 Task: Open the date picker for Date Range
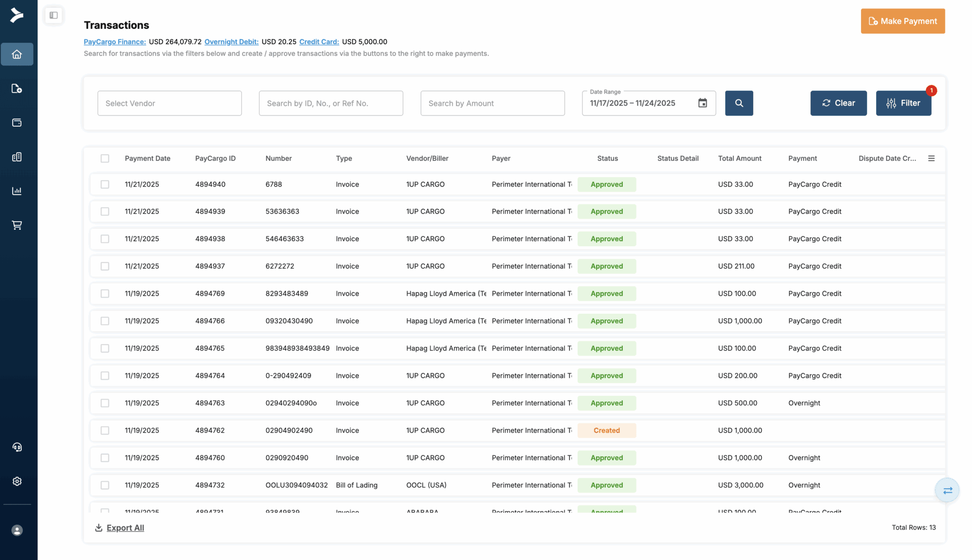pos(703,103)
